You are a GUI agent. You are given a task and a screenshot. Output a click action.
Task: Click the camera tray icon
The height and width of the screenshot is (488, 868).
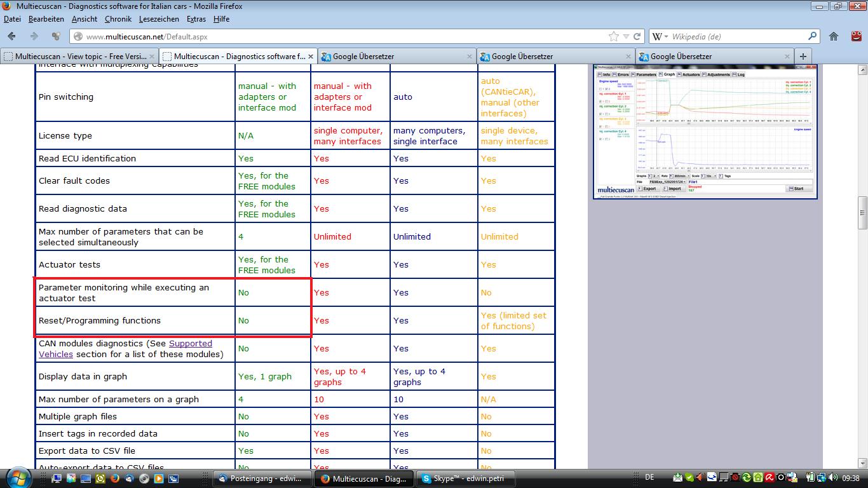[781, 477]
